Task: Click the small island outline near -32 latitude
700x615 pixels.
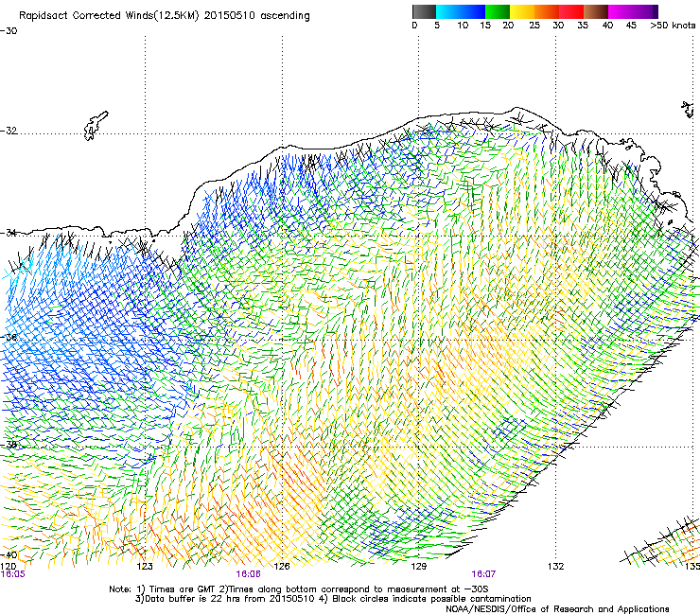Action: pos(96,126)
